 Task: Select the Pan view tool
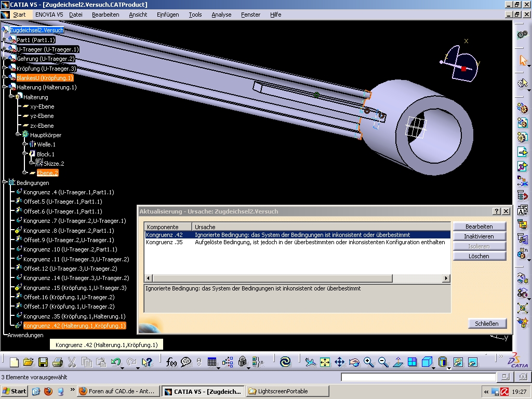pyautogui.click(x=339, y=362)
